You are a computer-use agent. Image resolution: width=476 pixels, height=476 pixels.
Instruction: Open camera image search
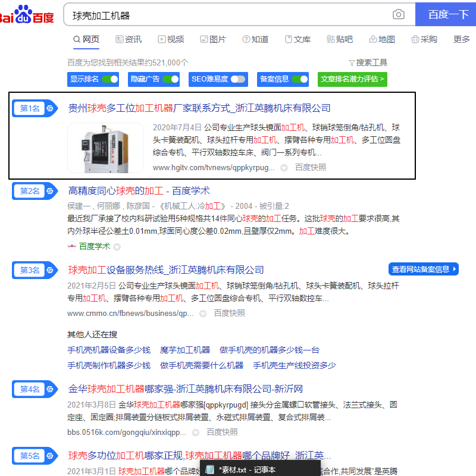click(398, 14)
